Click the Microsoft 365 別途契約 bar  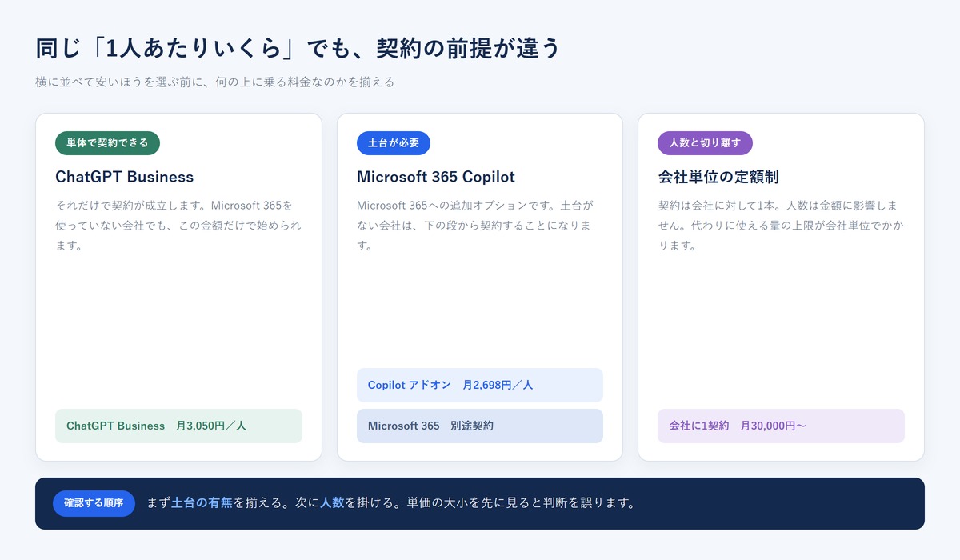pos(480,426)
